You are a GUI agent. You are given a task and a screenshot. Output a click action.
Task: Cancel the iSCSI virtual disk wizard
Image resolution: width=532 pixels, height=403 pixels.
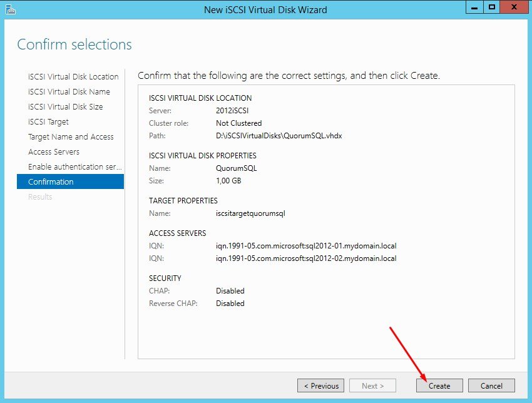491,385
